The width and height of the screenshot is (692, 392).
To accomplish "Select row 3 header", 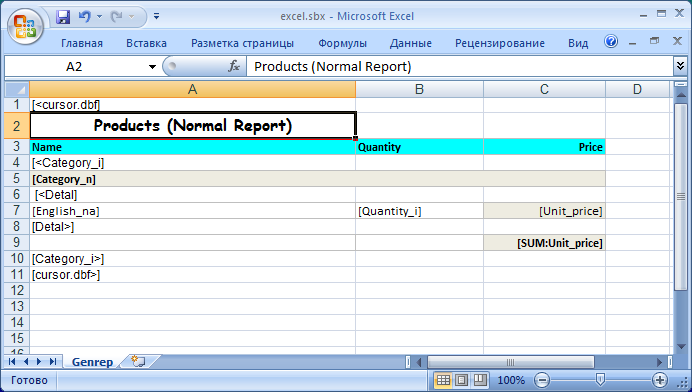I will [x=17, y=147].
